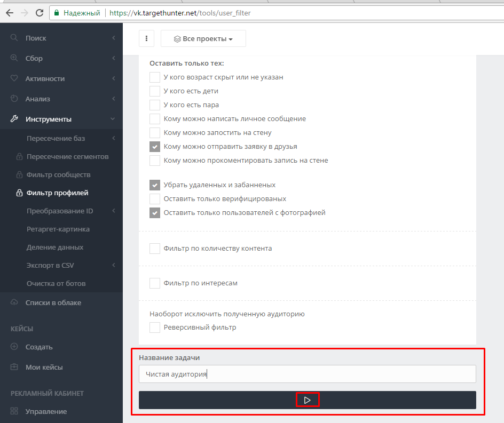Enable 'У кого есть дети' checkbox

point(155,91)
